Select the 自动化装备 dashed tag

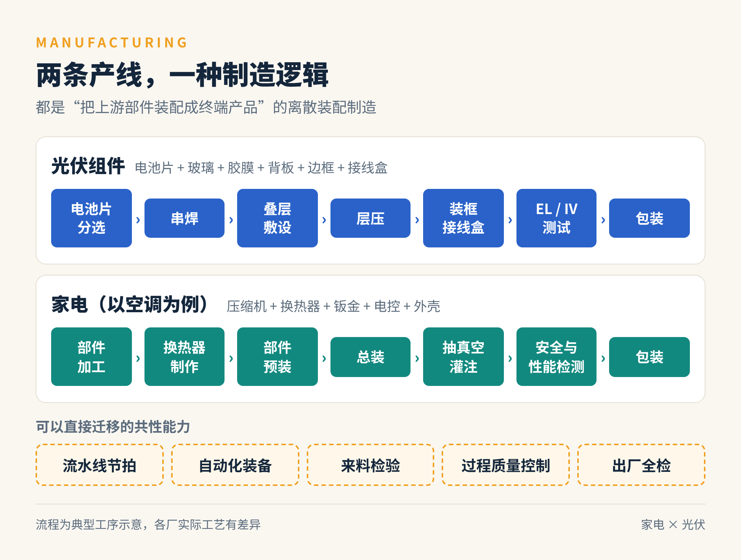click(x=235, y=465)
